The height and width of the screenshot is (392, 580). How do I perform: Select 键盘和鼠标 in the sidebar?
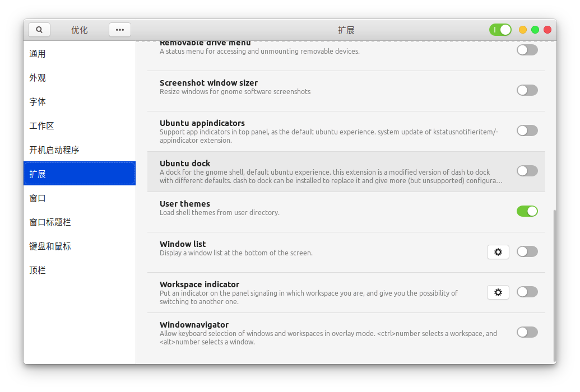coord(80,246)
